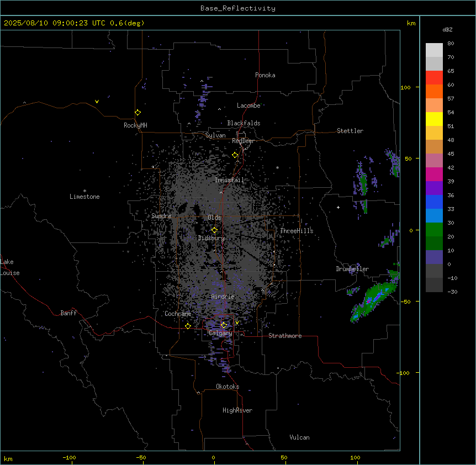Viewport: 476px width, 465px height.
Task: Click the Okotoks label
Action: coord(228,387)
